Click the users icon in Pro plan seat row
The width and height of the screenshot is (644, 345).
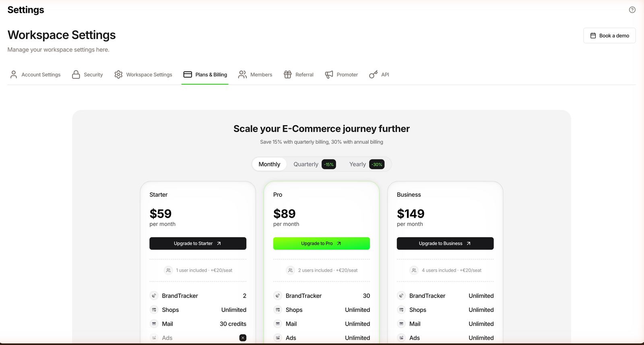tap(291, 271)
